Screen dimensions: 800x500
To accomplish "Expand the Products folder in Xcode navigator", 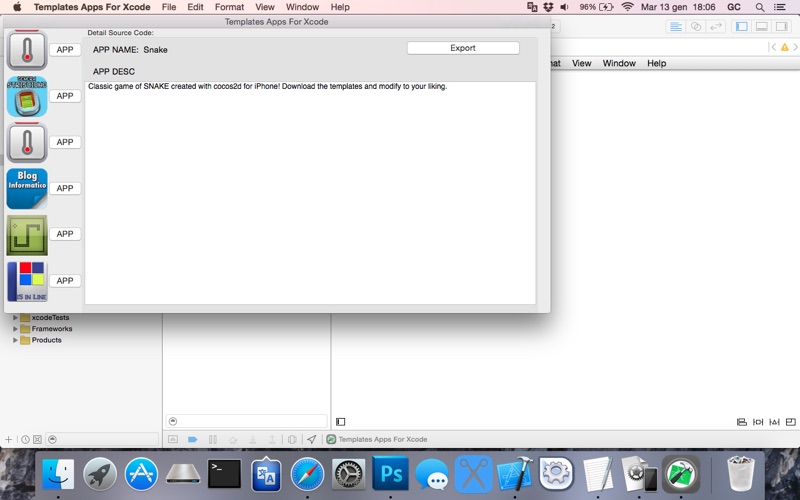I will click(x=15, y=340).
